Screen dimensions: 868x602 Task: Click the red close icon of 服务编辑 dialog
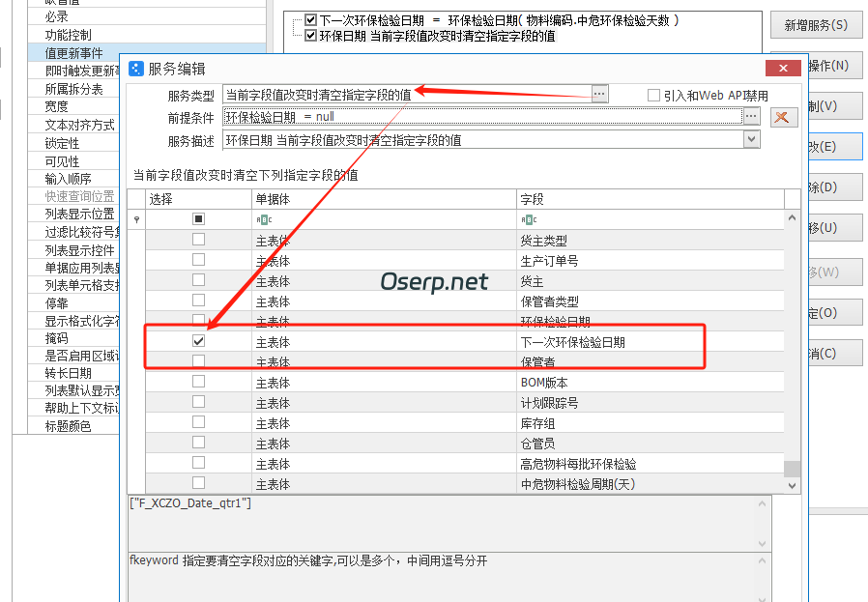pyautogui.click(x=783, y=68)
